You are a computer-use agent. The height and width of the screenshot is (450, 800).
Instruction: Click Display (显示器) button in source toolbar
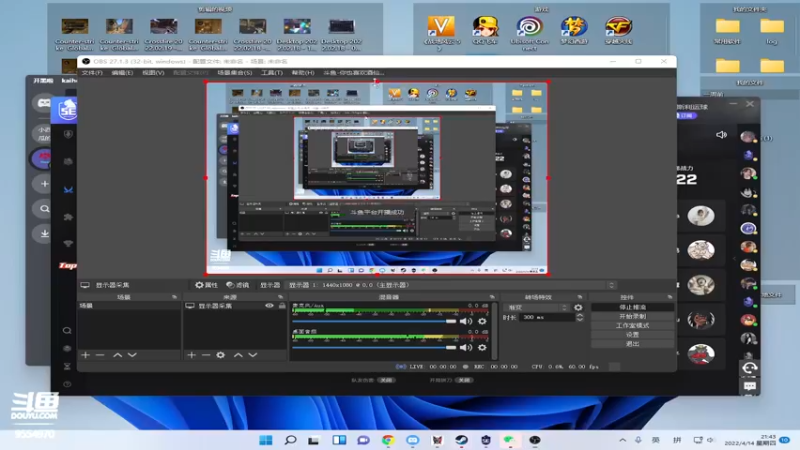(270, 285)
